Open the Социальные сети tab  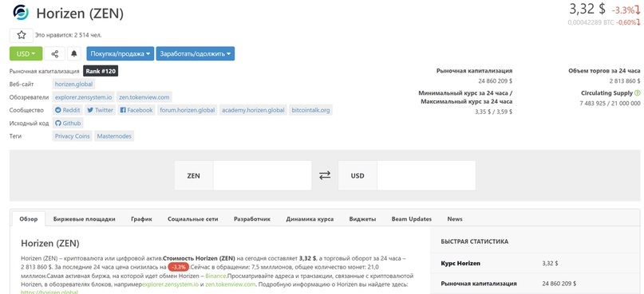tap(192, 219)
